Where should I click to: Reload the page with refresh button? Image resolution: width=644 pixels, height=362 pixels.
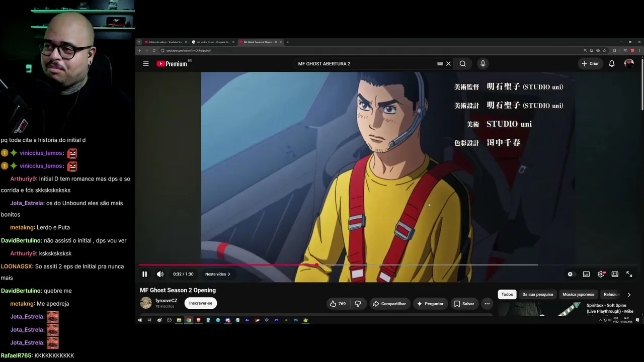click(154, 51)
